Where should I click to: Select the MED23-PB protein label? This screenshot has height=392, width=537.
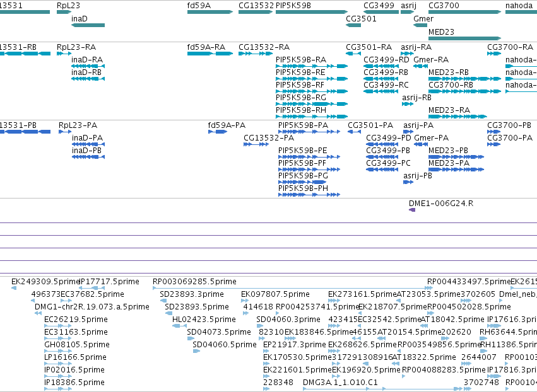(x=448, y=151)
